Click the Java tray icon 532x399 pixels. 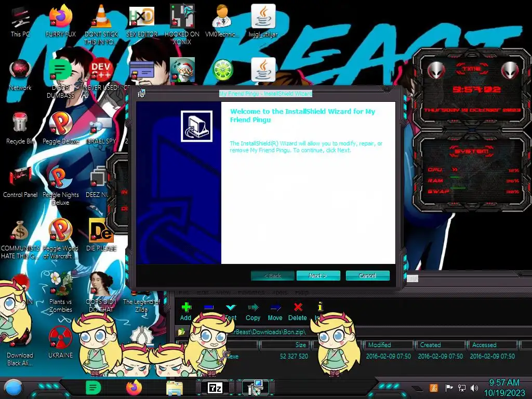(x=434, y=388)
